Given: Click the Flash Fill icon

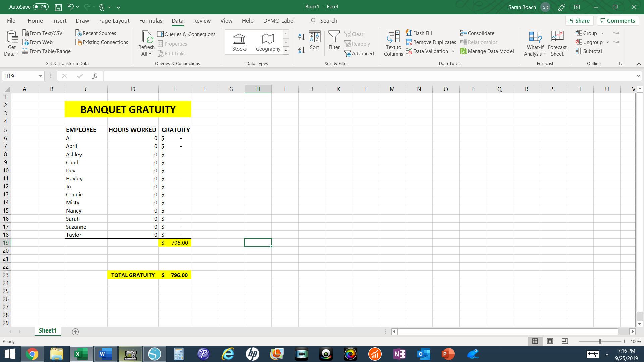Looking at the screenshot, I should click(409, 33).
